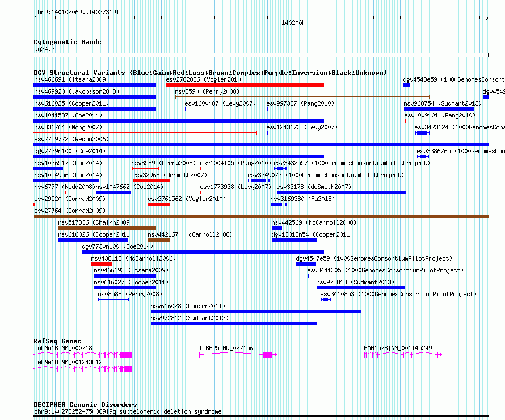Click esv3410853 variant label

click(398, 294)
